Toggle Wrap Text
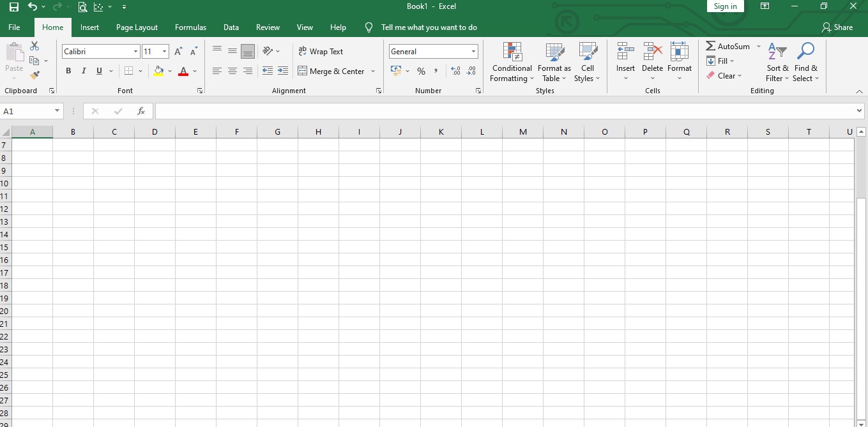 tap(321, 52)
